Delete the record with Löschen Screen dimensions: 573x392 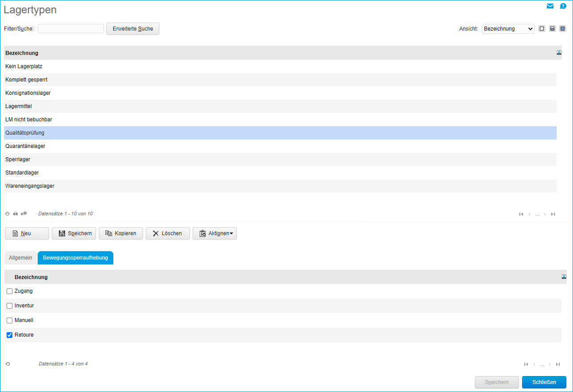168,233
